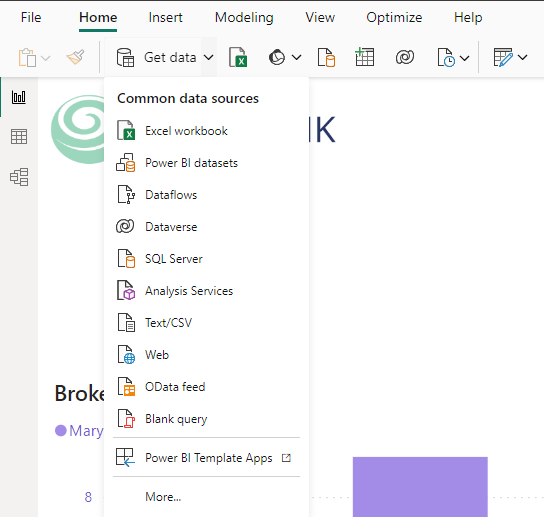
Task: Click the external link icon beside Template Apps
Action: click(x=286, y=458)
